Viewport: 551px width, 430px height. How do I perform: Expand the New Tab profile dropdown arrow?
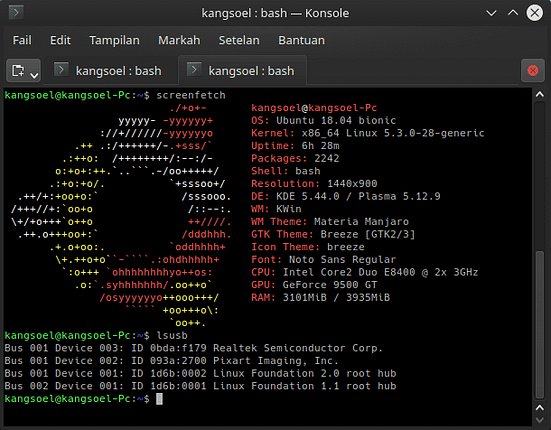pyautogui.click(x=34, y=75)
